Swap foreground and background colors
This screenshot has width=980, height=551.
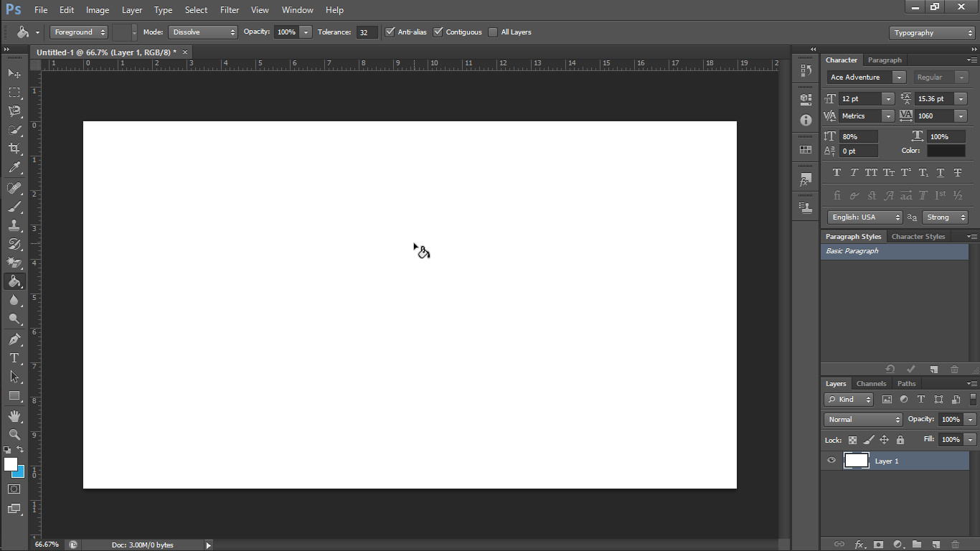(21, 449)
